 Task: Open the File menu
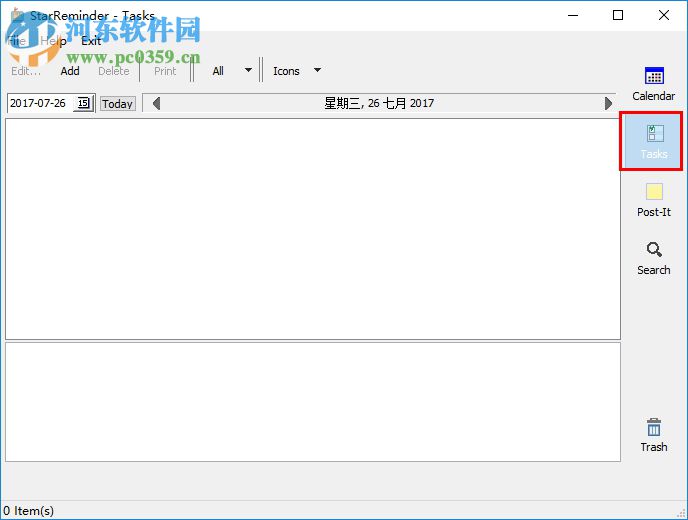[x=17, y=41]
